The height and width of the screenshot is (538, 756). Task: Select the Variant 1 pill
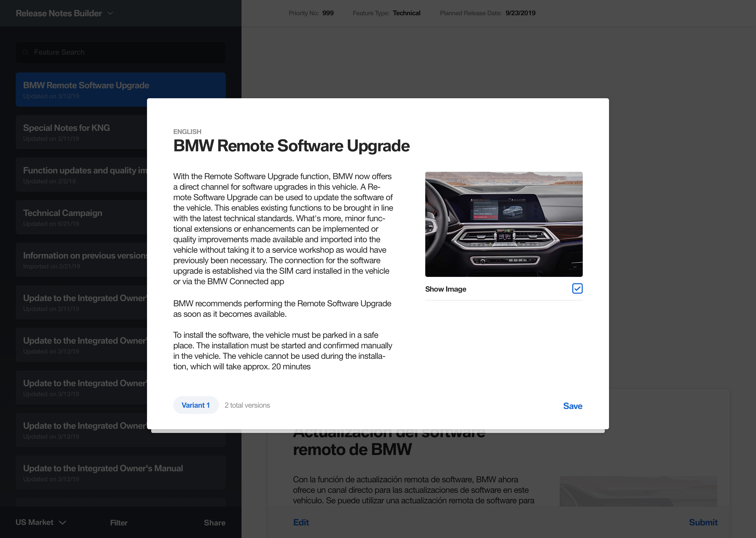196,405
